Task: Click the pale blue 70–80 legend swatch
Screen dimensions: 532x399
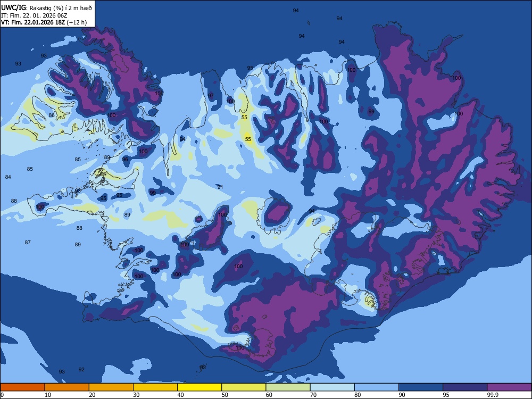Action: click(x=332, y=387)
